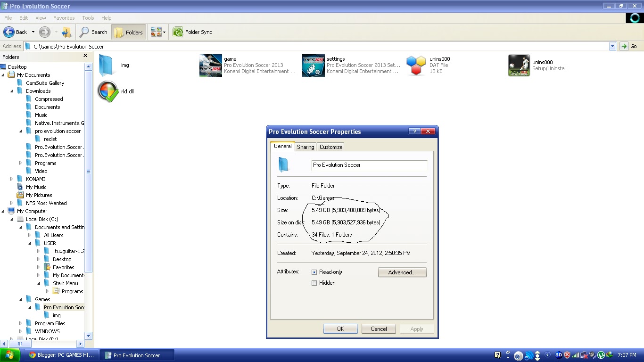644x362 pixels.
Task: Click the Advanced button in Properties
Action: click(402, 272)
